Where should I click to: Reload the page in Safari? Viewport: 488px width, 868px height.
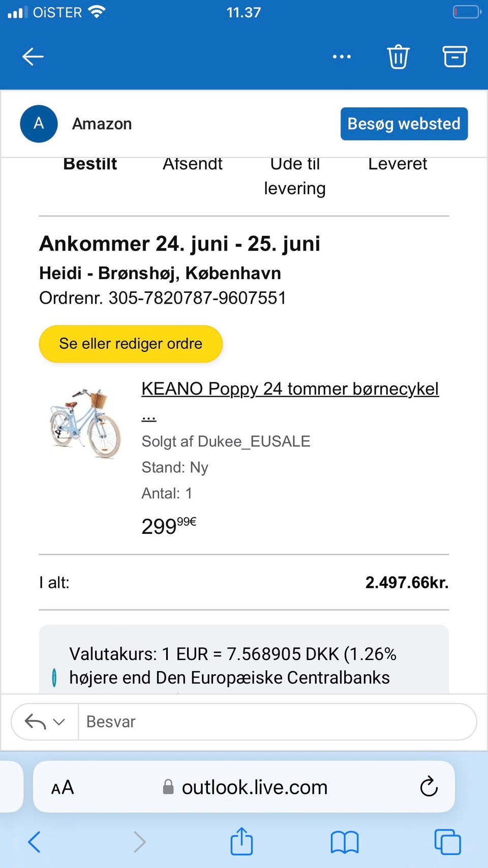coord(429,787)
